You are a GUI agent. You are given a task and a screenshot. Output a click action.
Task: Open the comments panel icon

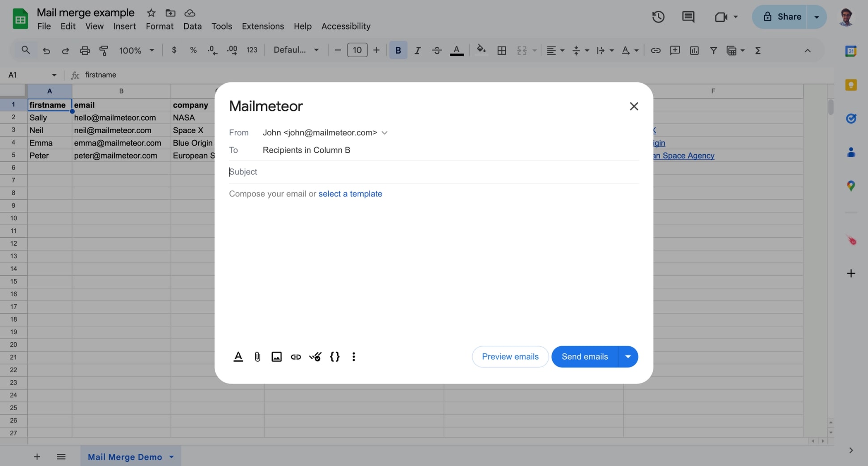[688, 17]
